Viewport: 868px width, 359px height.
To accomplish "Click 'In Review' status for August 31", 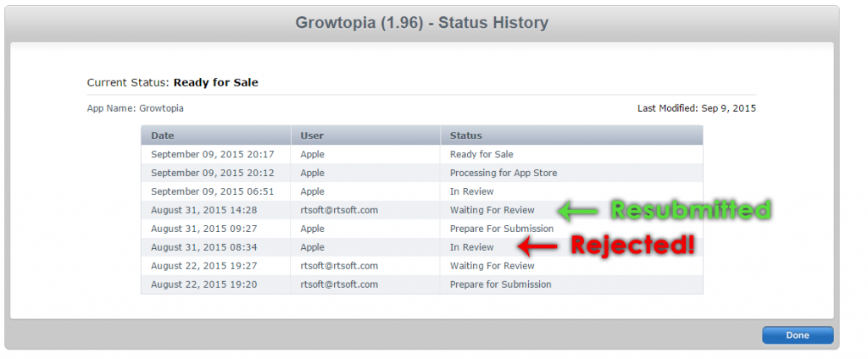I will click(471, 247).
